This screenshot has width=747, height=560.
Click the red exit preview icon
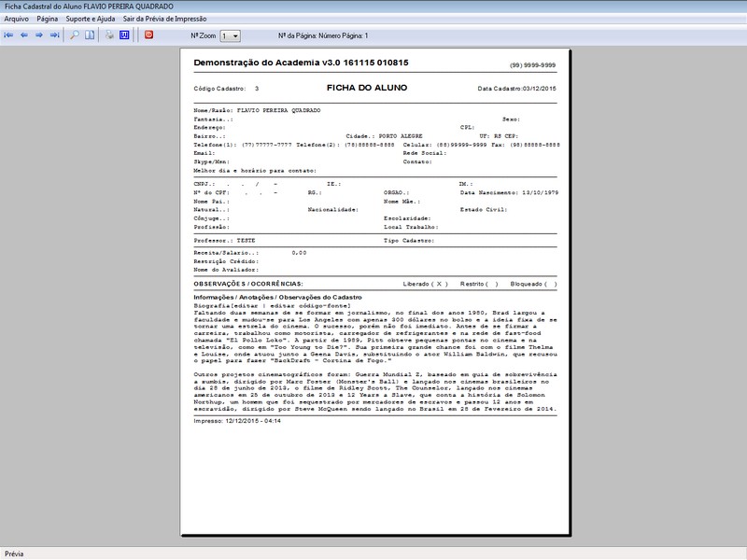point(149,35)
